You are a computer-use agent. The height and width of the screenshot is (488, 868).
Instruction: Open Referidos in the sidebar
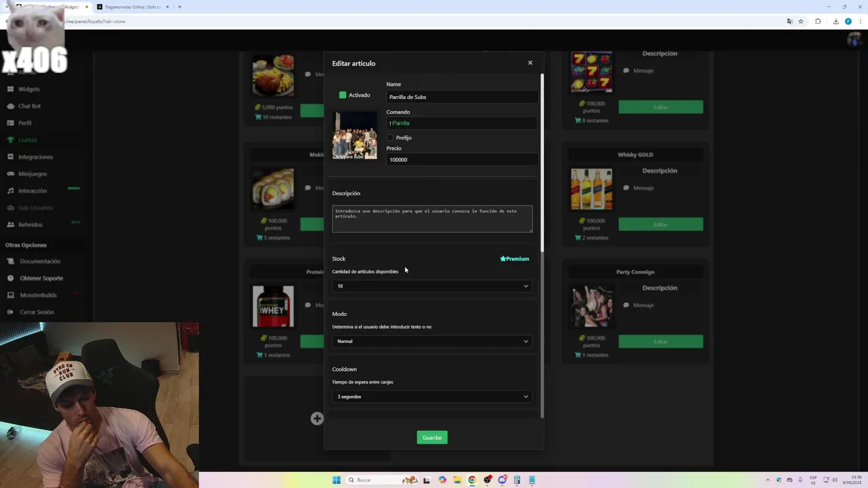point(31,224)
